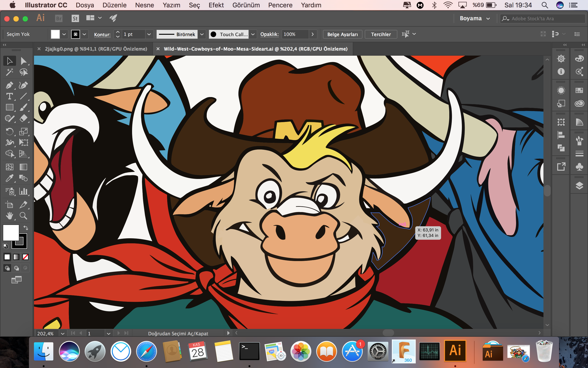Set paint mode to None
The width and height of the screenshot is (588, 368).
[25, 257]
